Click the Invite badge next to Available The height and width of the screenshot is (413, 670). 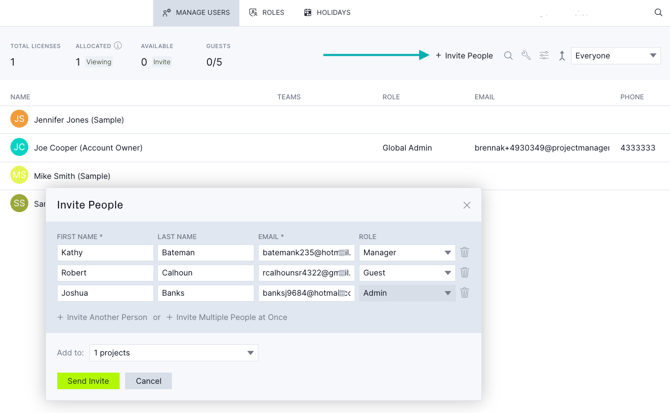162,62
